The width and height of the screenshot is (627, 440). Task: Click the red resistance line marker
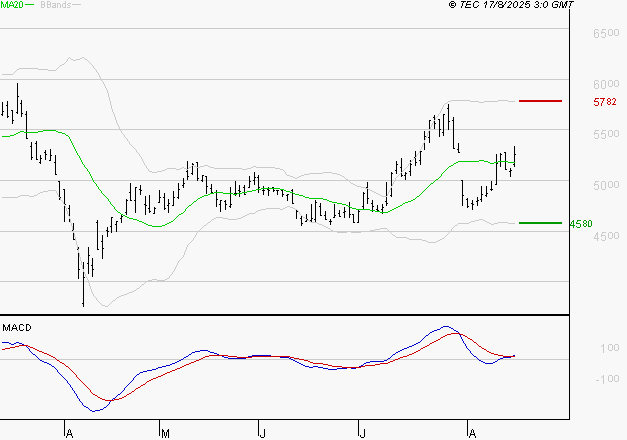click(540, 101)
